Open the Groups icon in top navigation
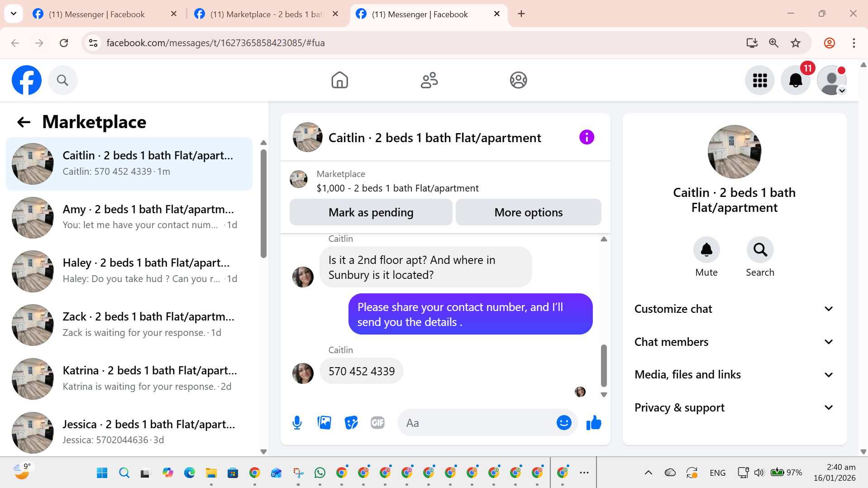The height and width of the screenshot is (488, 868). click(x=518, y=80)
